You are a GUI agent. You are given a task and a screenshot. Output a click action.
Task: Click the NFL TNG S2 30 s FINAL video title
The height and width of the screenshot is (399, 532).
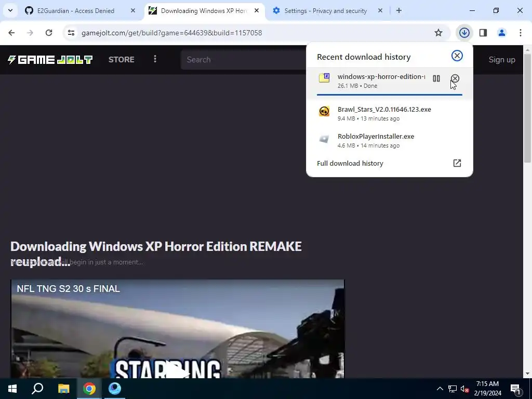pyautogui.click(x=68, y=289)
